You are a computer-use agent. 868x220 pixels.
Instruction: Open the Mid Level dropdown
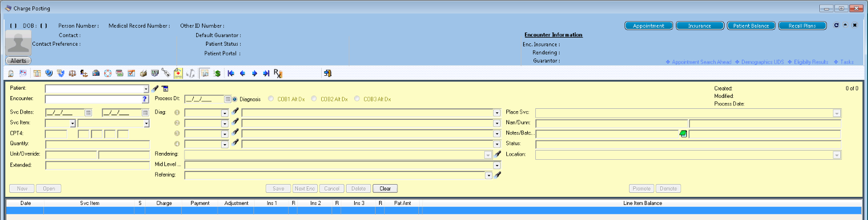tap(496, 165)
